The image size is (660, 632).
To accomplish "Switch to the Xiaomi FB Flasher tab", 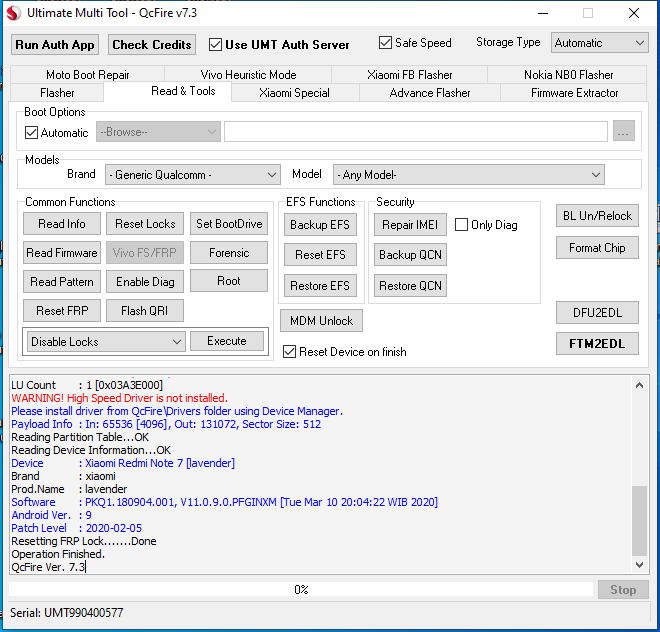I will tap(410, 75).
